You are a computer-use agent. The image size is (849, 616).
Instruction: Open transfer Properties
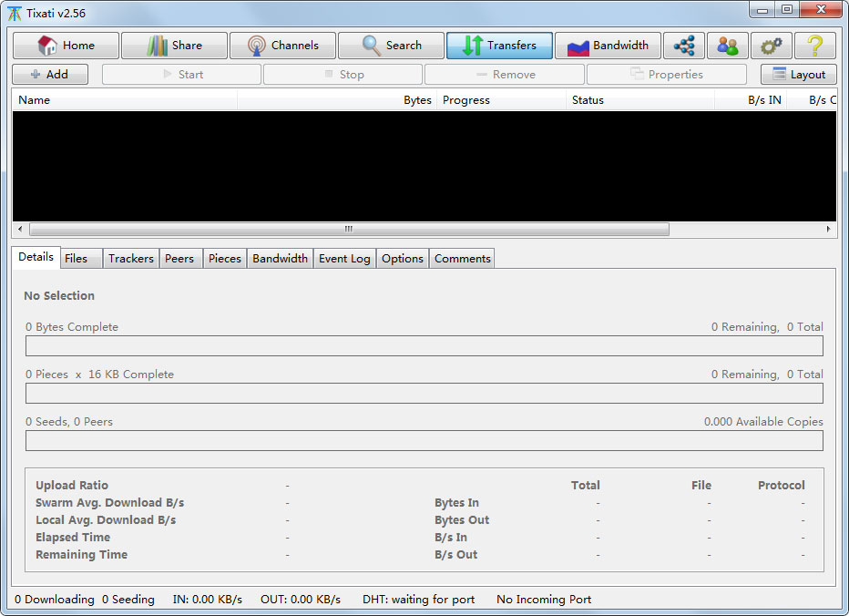pyautogui.click(x=667, y=74)
